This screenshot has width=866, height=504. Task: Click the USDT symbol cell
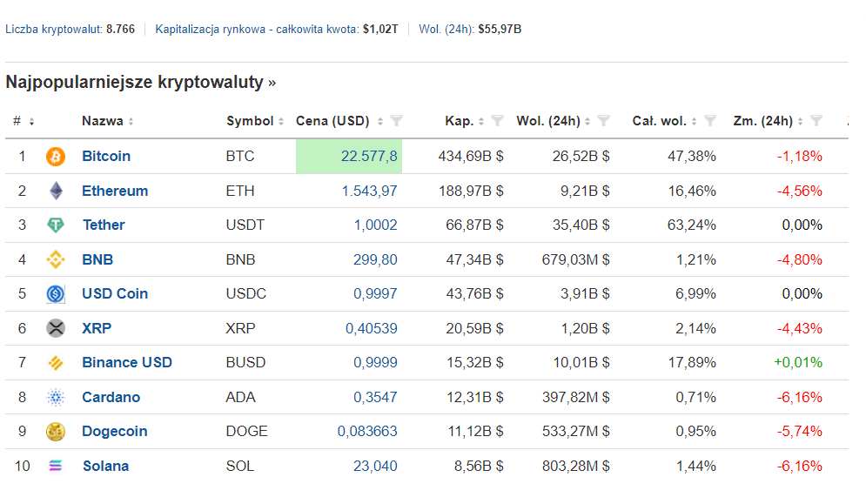[x=245, y=225]
